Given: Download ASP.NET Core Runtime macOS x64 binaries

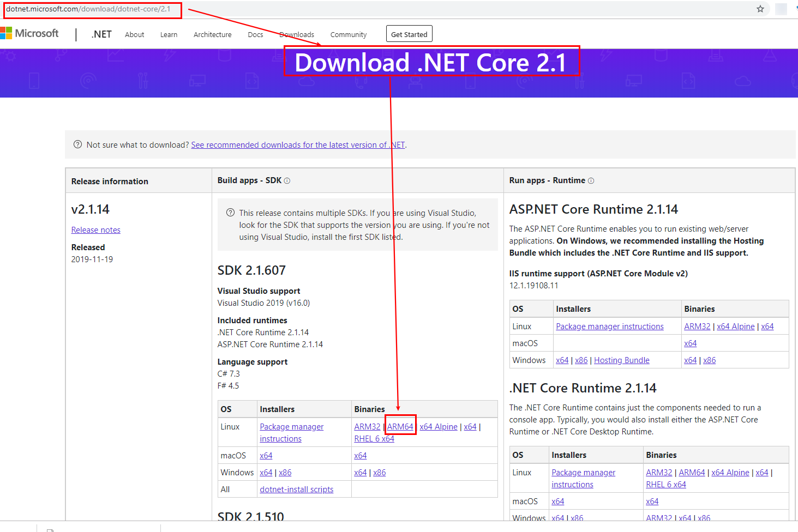Looking at the screenshot, I should [691, 343].
